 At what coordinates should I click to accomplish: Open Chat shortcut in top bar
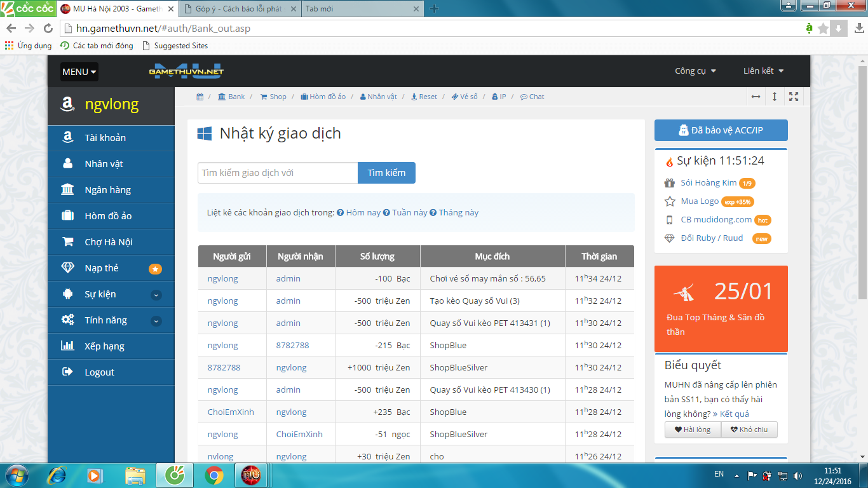532,97
